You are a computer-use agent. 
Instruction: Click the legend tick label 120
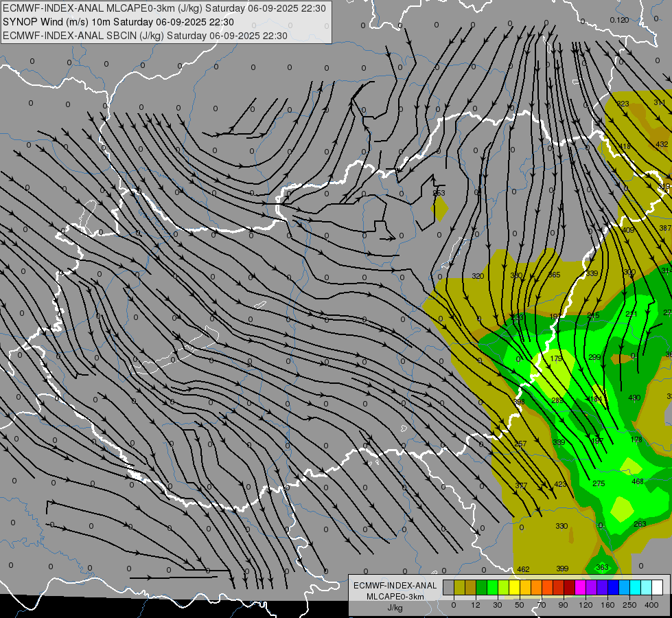[586, 605]
